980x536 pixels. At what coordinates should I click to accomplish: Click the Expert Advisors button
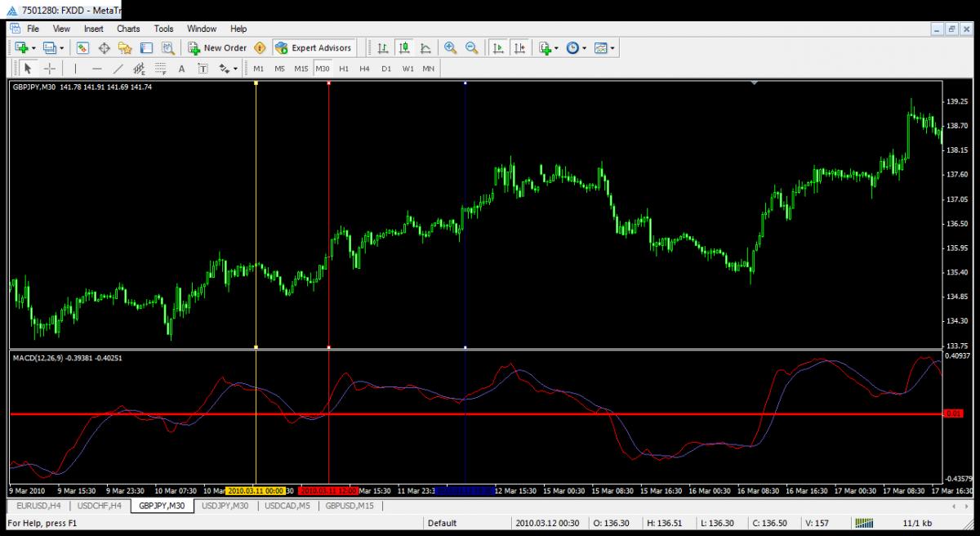pos(314,48)
